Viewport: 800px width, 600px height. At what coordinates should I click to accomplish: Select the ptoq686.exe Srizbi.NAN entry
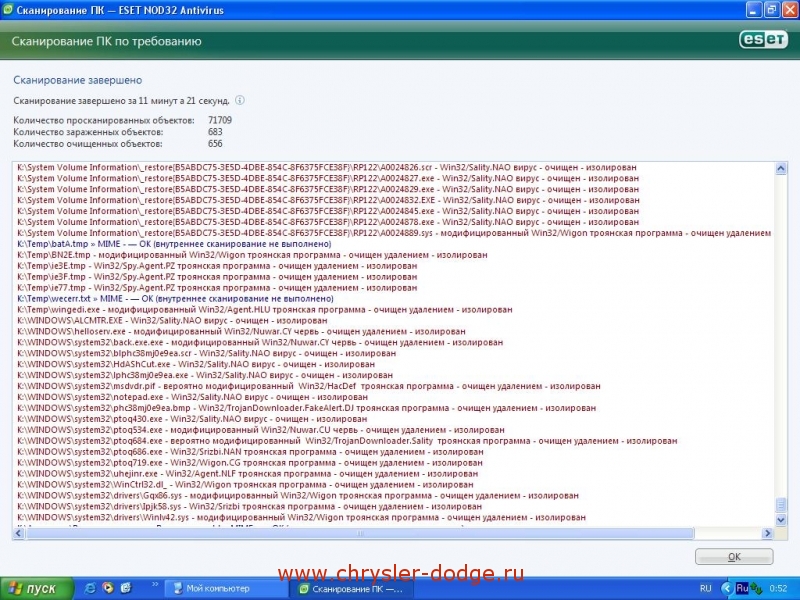[250, 452]
